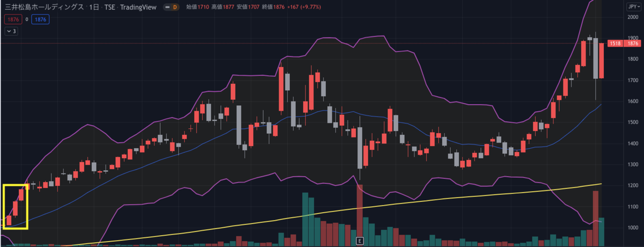
Task: Expand the collapsed indicators legend showing 3
Action: click(11, 31)
